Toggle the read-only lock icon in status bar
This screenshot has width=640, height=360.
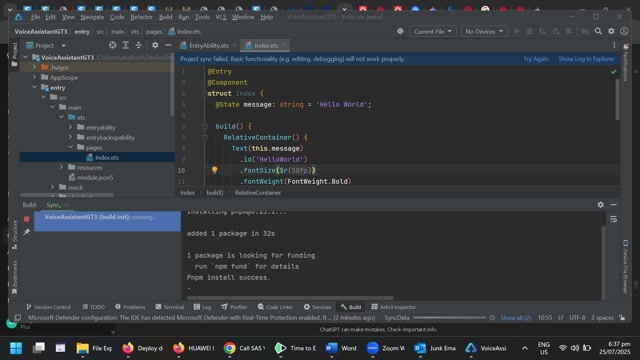click(x=622, y=318)
